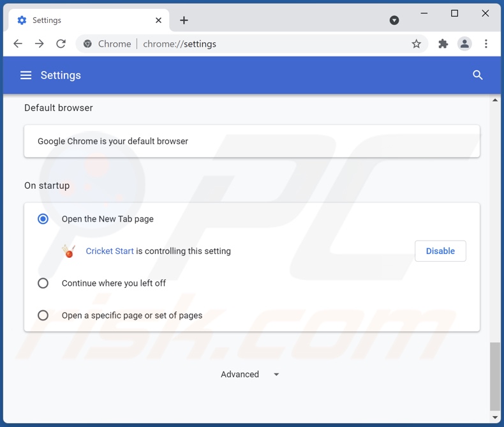Open the user profile avatar
504x427 pixels.
[x=464, y=44]
